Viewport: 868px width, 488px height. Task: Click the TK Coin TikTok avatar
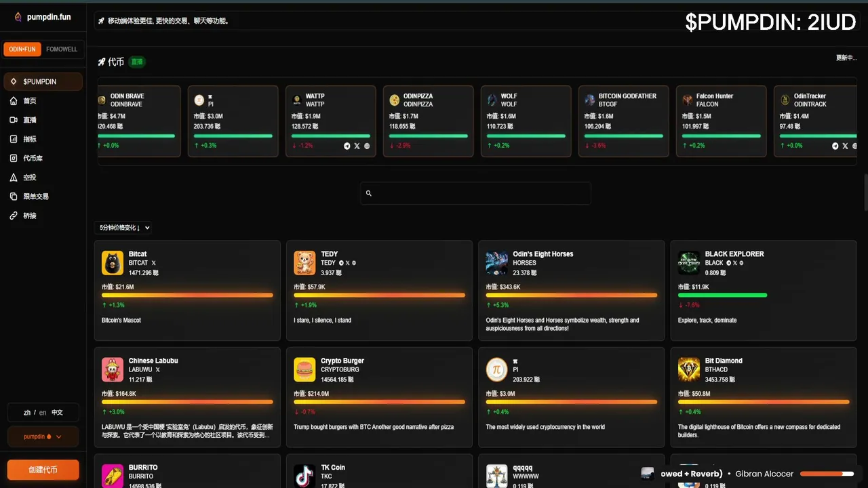pos(304,476)
